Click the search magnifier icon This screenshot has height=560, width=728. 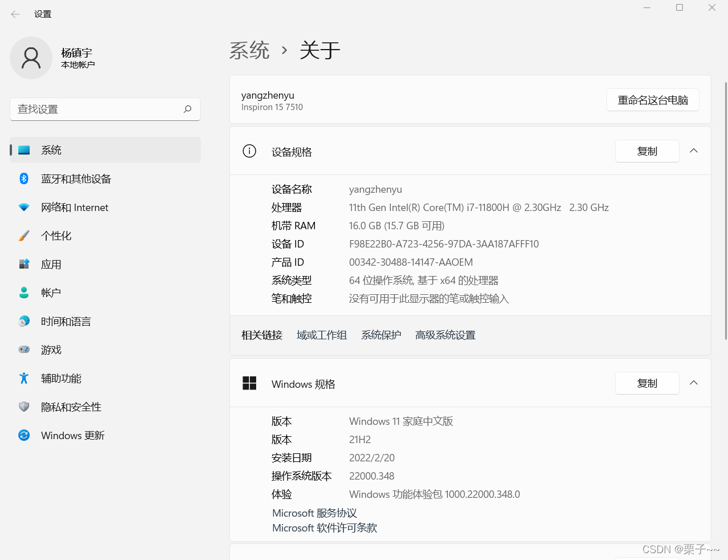(x=187, y=109)
